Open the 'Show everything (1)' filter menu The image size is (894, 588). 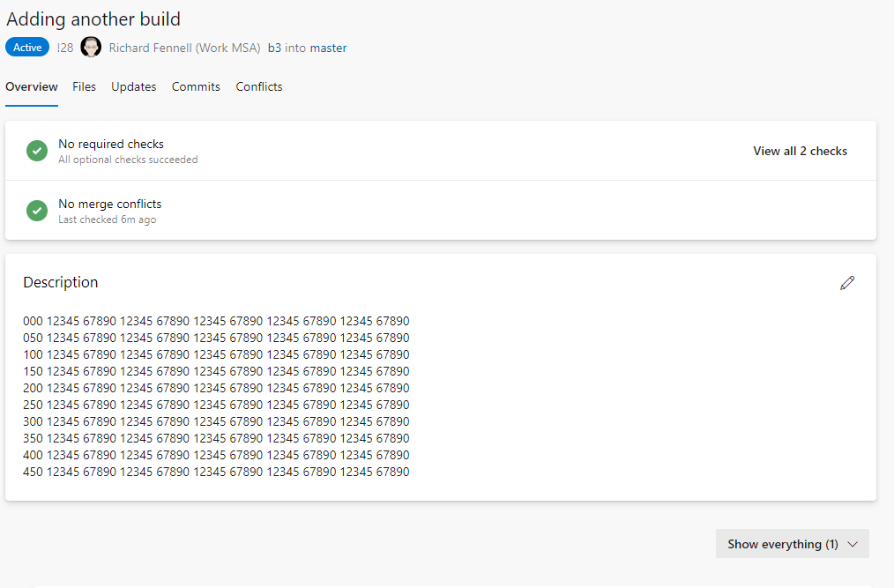click(x=783, y=544)
